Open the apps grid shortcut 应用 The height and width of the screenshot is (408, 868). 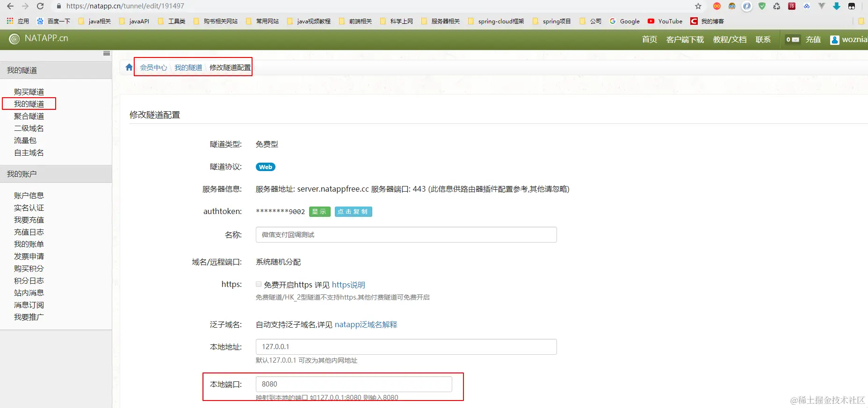pyautogui.click(x=18, y=21)
